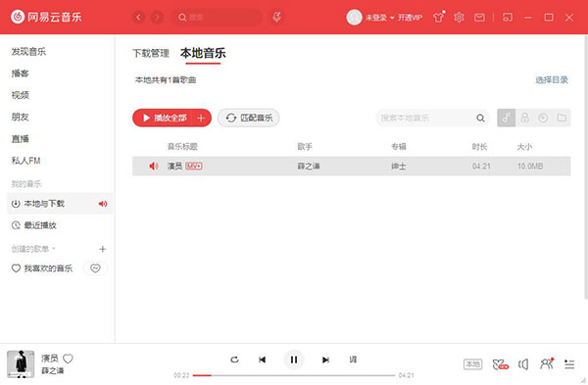Open the messages envelope icon
The image size is (588, 385).
tap(479, 18)
